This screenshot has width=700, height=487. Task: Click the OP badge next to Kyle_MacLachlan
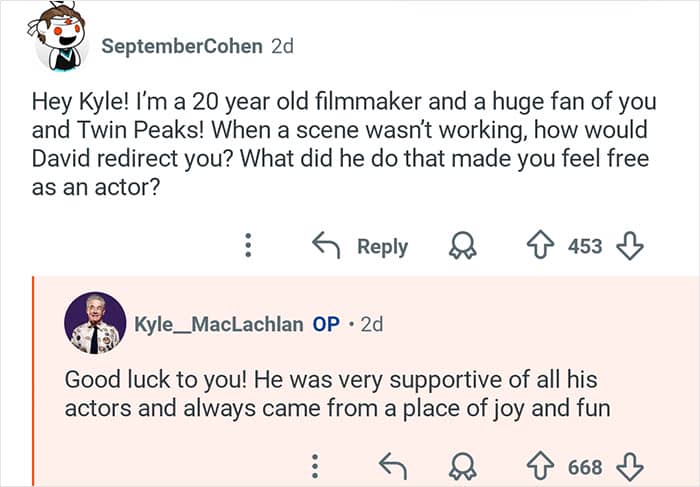coord(326,324)
